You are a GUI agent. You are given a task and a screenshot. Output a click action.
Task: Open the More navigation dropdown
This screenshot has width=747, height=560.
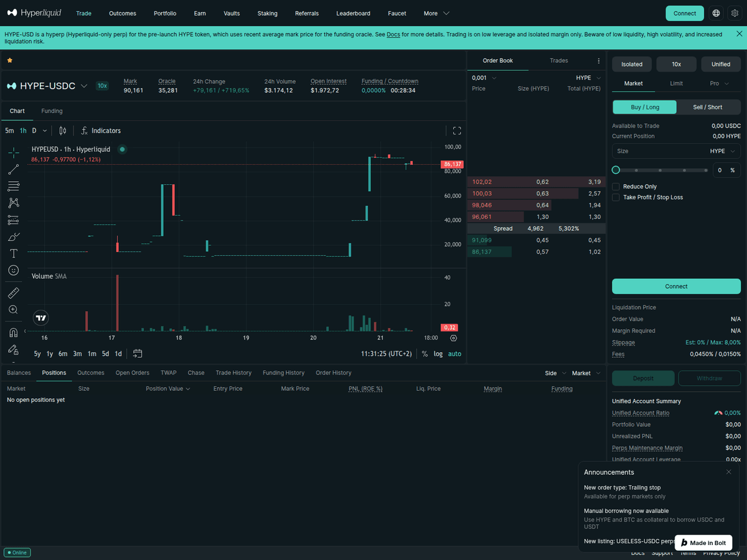click(x=436, y=13)
